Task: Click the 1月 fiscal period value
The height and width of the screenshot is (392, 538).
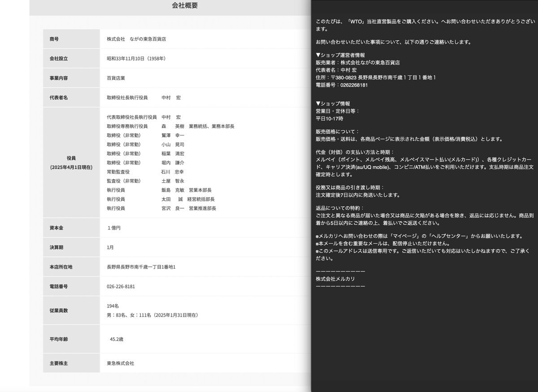Action: pyautogui.click(x=110, y=248)
